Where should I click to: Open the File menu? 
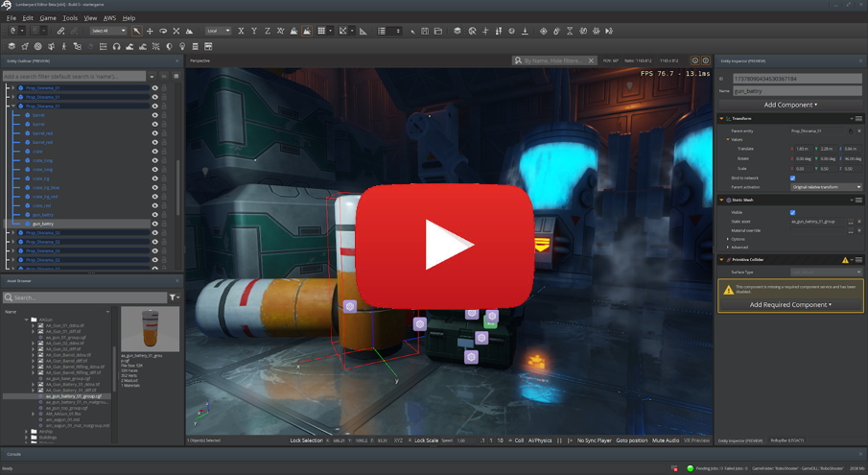pos(12,18)
